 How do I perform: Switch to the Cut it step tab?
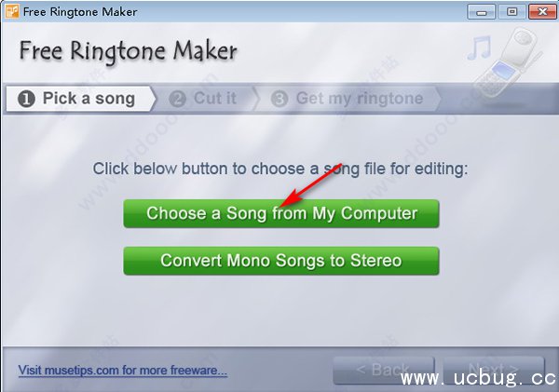(206, 99)
